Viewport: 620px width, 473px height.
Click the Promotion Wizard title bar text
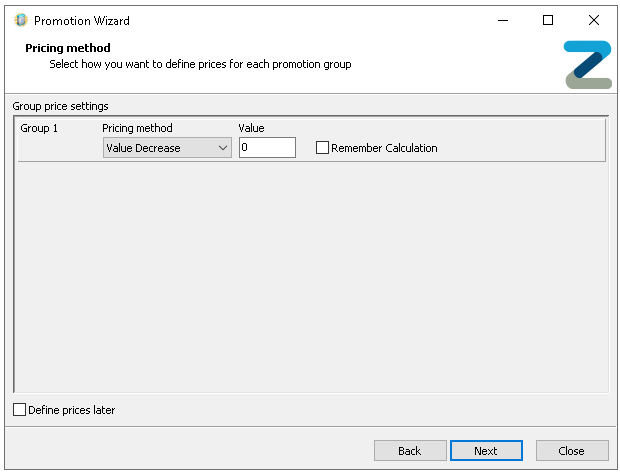82,20
